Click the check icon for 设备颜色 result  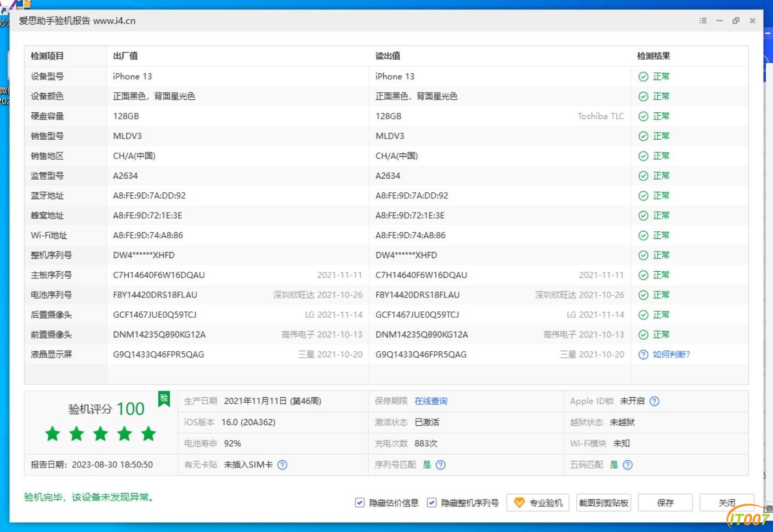click(644, 96)
